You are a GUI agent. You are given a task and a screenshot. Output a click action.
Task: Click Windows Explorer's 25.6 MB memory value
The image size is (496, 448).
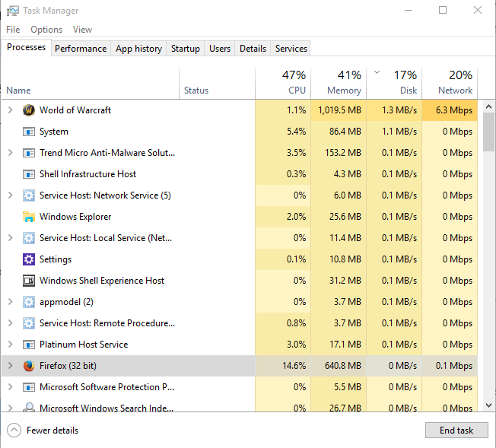(x=339, y=217)
